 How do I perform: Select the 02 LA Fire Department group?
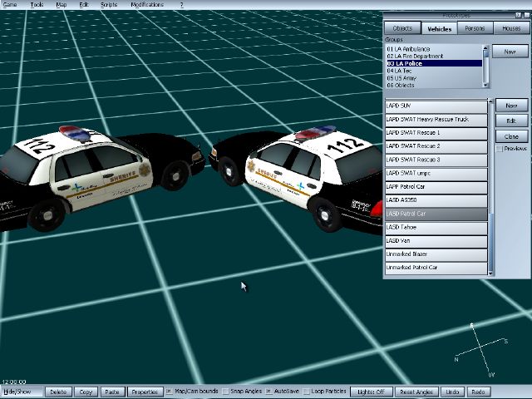point(434,56)
